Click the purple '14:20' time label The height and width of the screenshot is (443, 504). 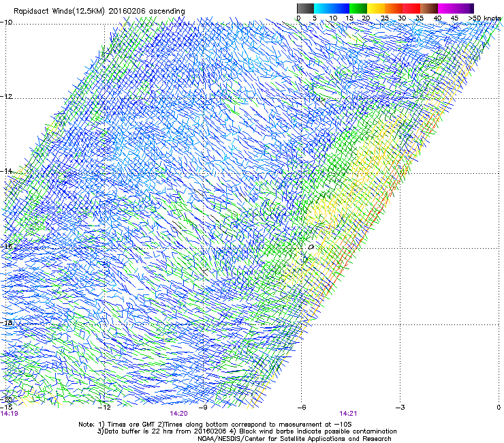click(178, 414)
